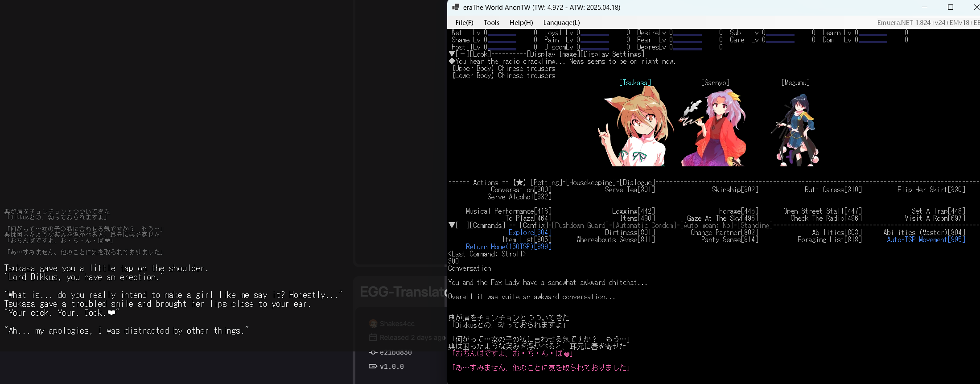The image size is (980, 384).
Task: Click Auto-TSP Movement[995] link
Action: [926, 240]
